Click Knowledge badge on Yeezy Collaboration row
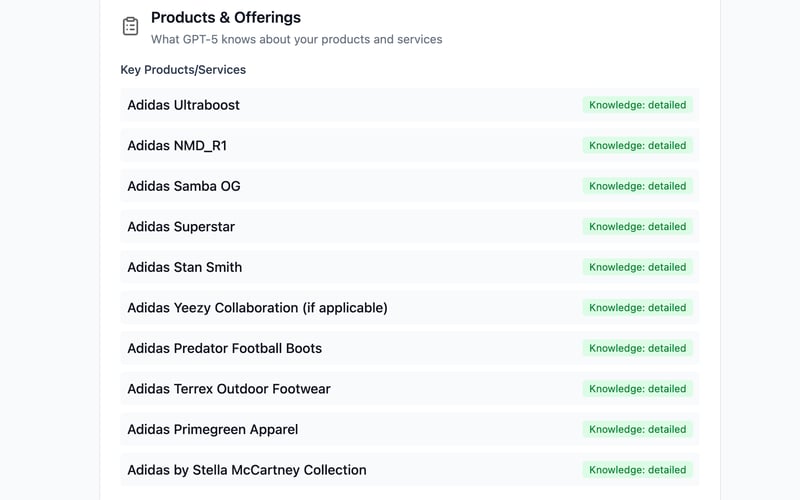Image resolution: width=800 pixels, height=500 pixels. (638, 308)
